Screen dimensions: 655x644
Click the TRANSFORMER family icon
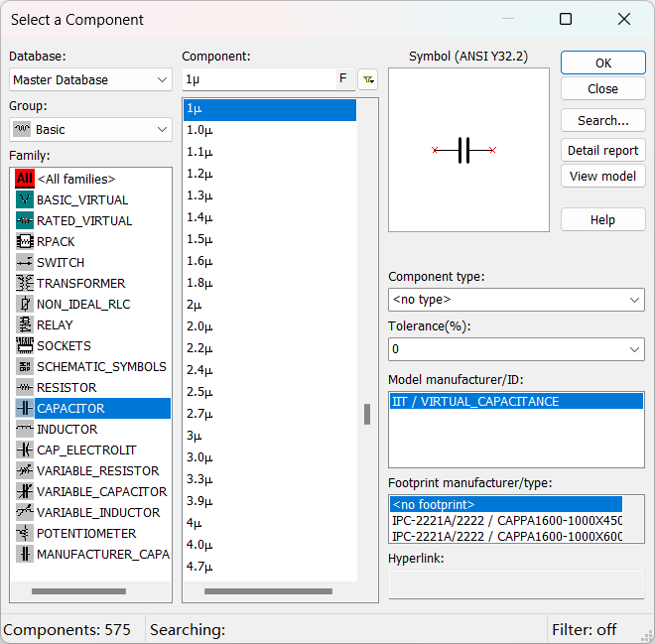tap(25, 283)
